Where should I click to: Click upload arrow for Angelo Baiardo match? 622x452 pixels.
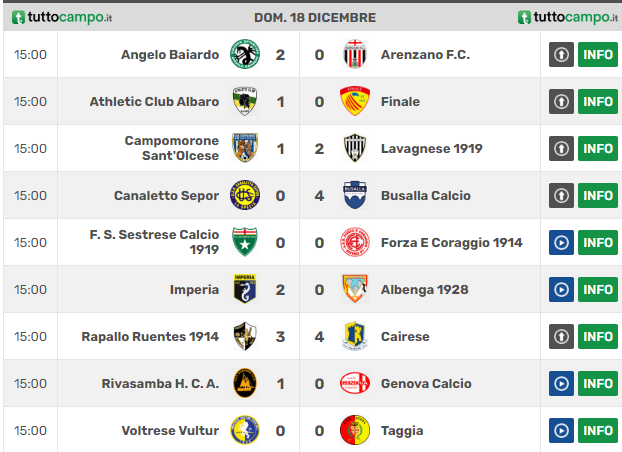pyautogui.click(x=561, y=54)
